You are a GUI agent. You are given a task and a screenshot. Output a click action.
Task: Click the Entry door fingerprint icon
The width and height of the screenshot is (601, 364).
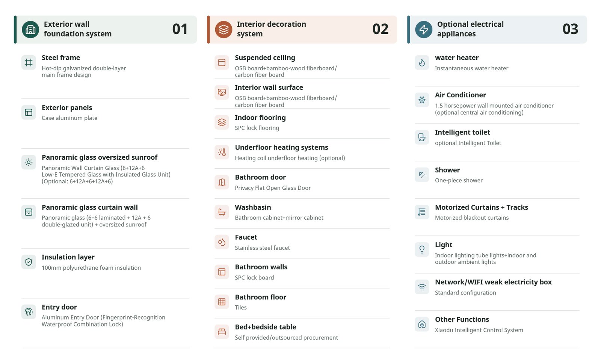(29, 311)
